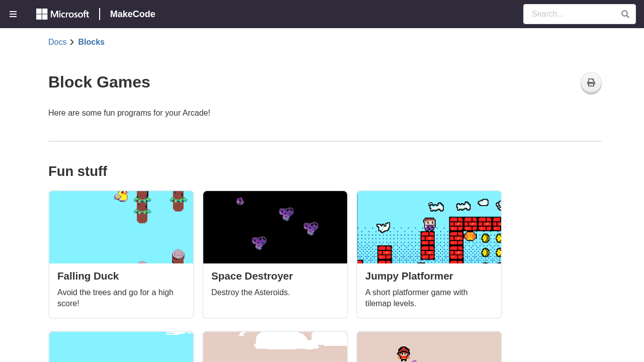Screen dimensions: 644x362
Task: Open the MakeCode home link
Action: click(133, 14)
